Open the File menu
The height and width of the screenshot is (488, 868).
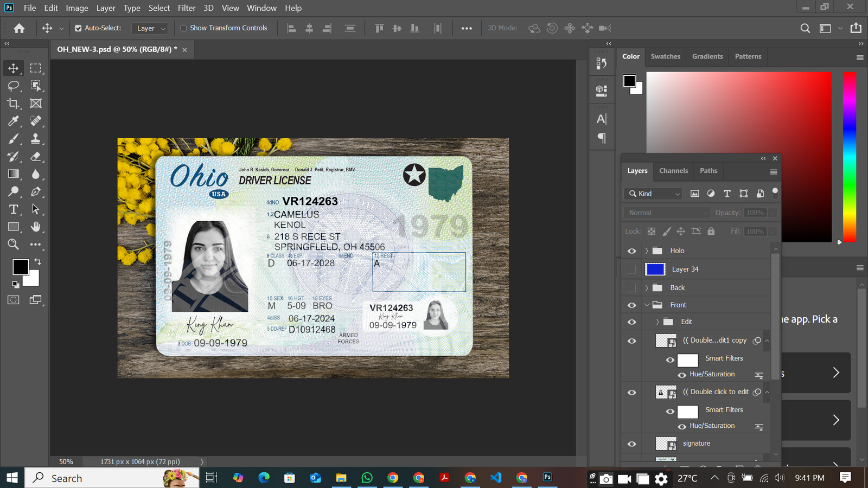[30, 8]
